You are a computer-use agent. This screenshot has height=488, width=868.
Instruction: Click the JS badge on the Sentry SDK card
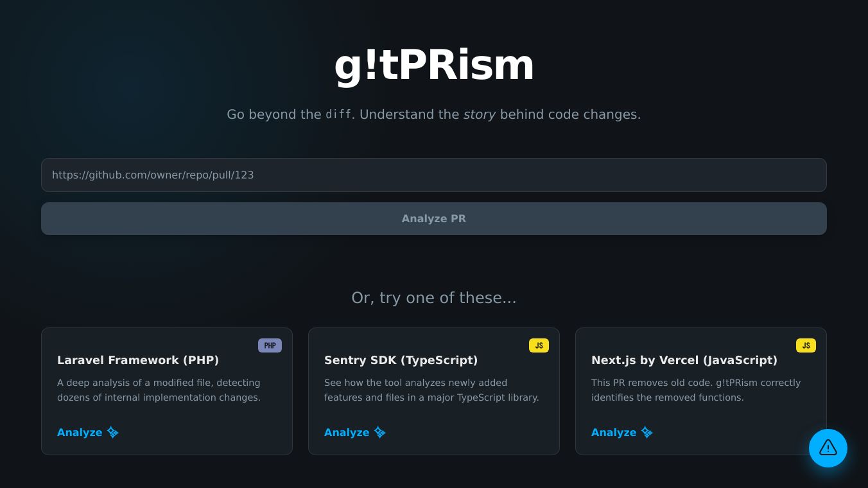539,345
